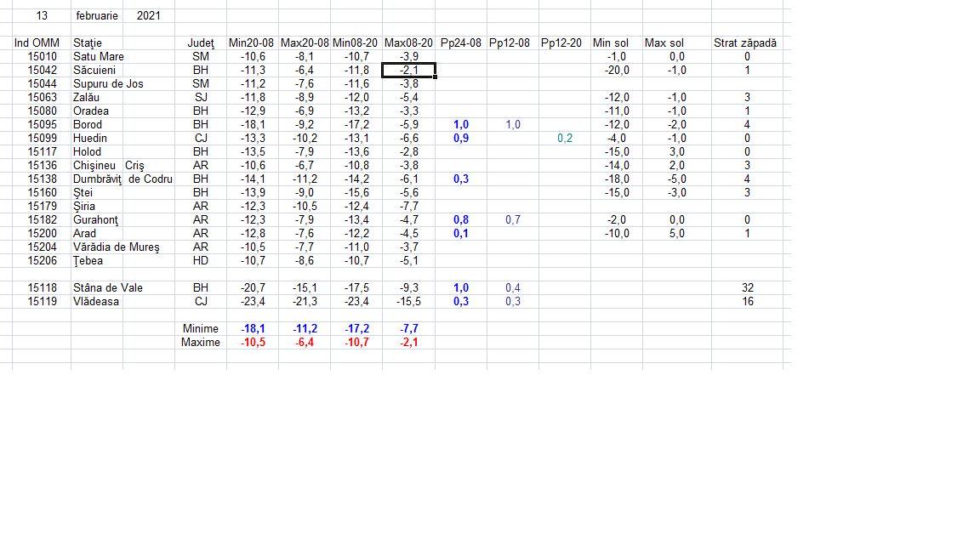This screenshot has width=980, height=551.
Task: Click Stâna de Vale snow depth 32
Action: point(748,288)
